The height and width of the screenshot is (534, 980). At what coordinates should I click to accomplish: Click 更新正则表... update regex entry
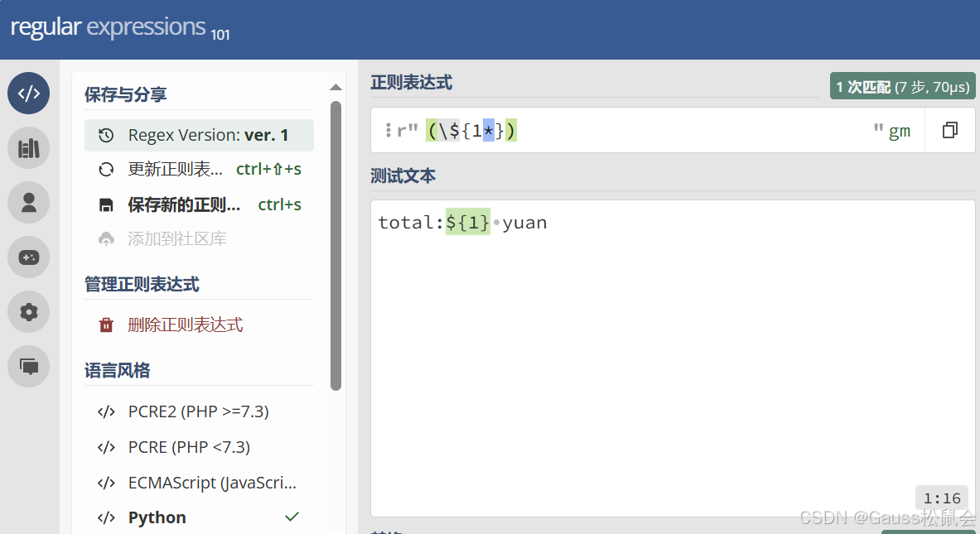199,169
